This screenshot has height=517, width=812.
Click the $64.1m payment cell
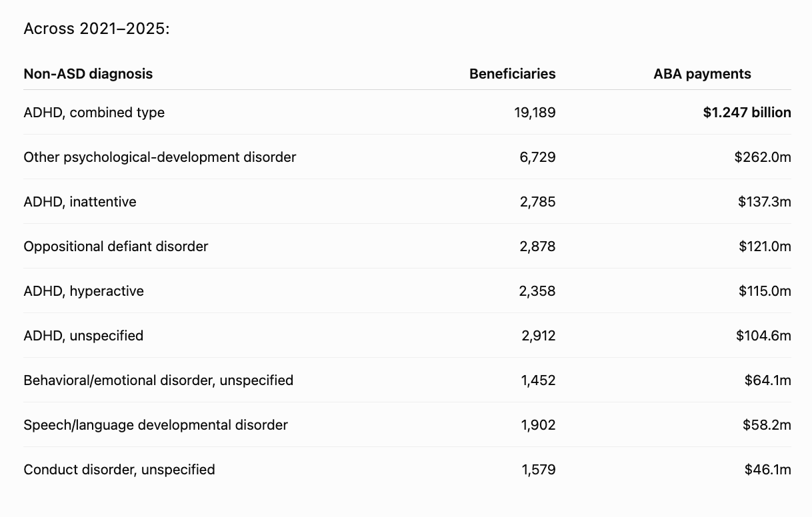768,380
